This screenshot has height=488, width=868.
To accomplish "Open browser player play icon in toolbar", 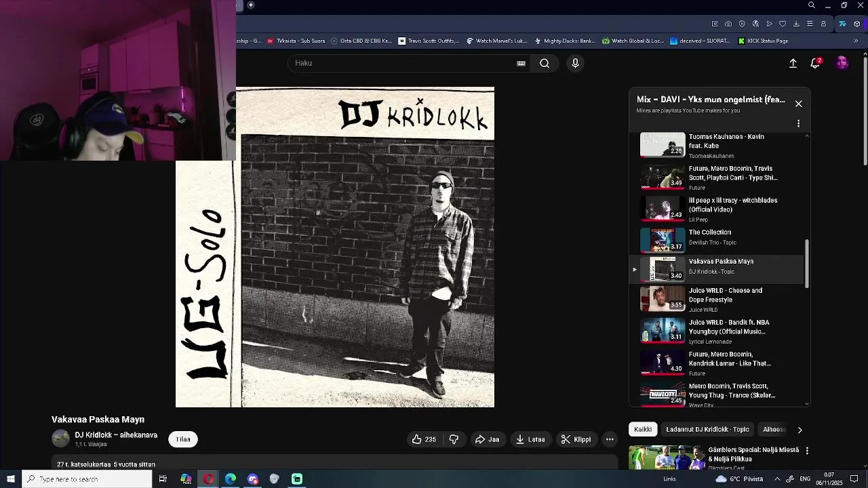I will 769,24.
